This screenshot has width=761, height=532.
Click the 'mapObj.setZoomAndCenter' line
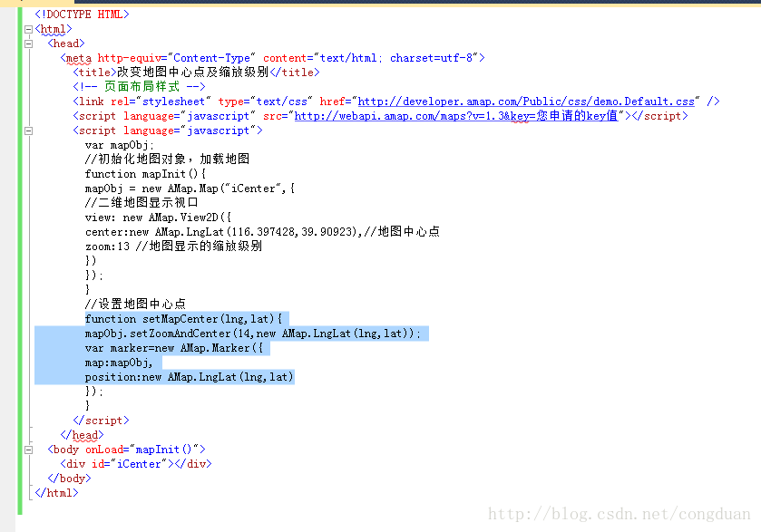pyautogui.click(x=253, y=334)
